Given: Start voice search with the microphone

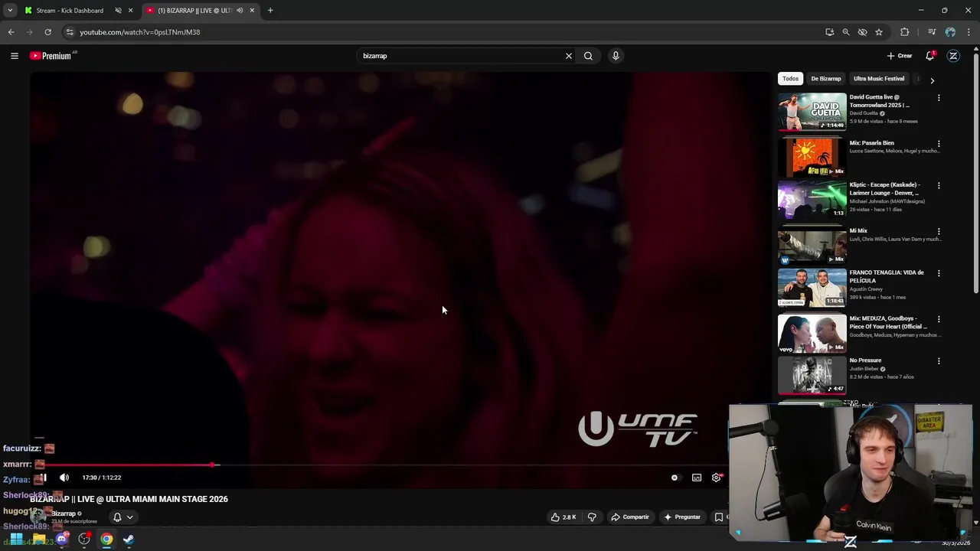Looking at the screenshot, I should 616,56.
